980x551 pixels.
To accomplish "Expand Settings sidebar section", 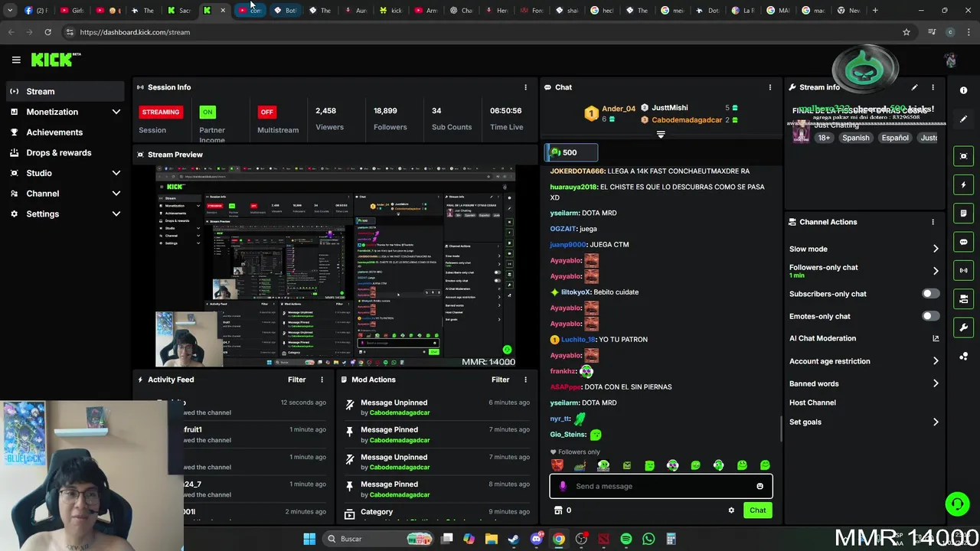I will 65,214.
